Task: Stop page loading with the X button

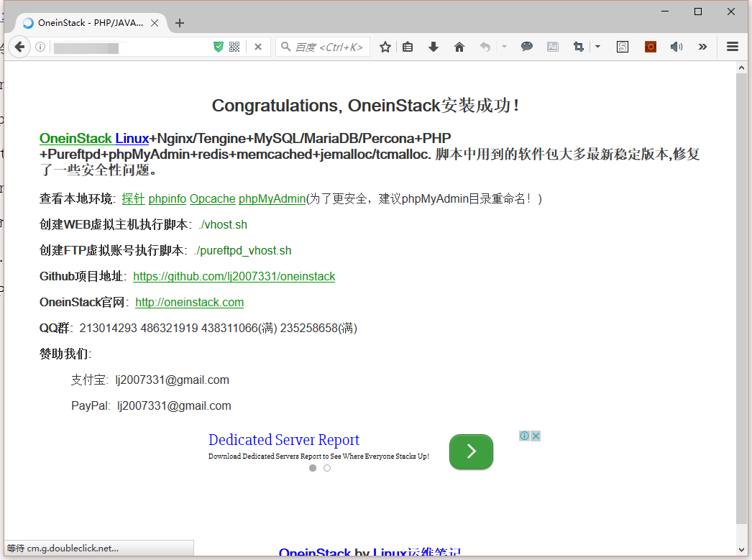Action: pos(258,47)
